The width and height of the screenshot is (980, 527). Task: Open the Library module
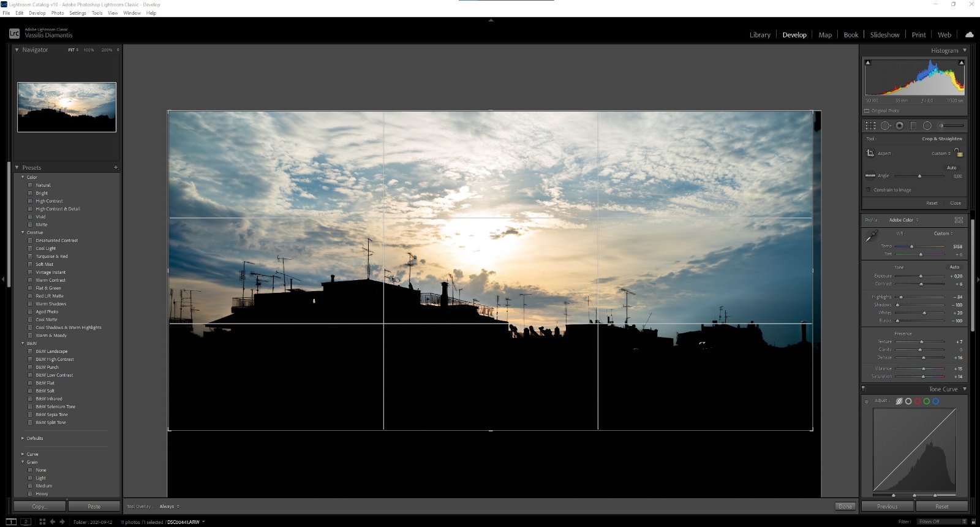pyautogui.click(x=760, y=35)
